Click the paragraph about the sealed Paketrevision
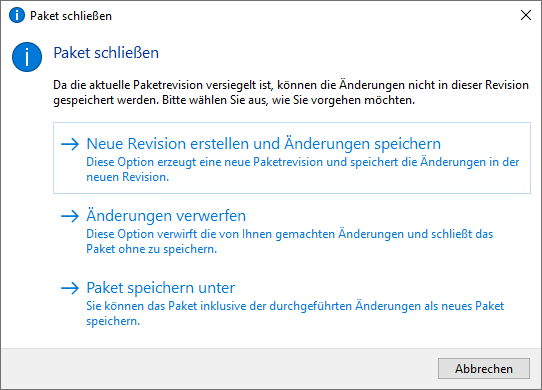 pyautogui.click(x=291, y=92)
